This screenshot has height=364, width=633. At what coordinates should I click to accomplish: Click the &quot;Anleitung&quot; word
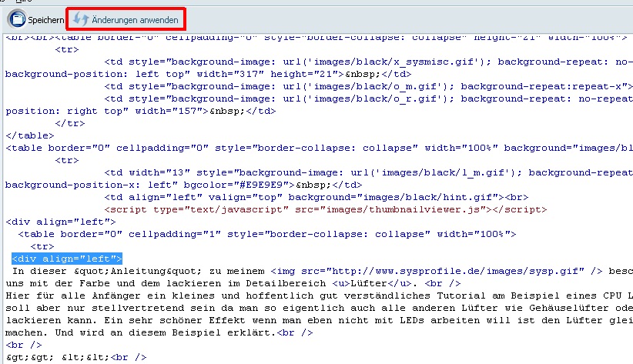[138, 271]
